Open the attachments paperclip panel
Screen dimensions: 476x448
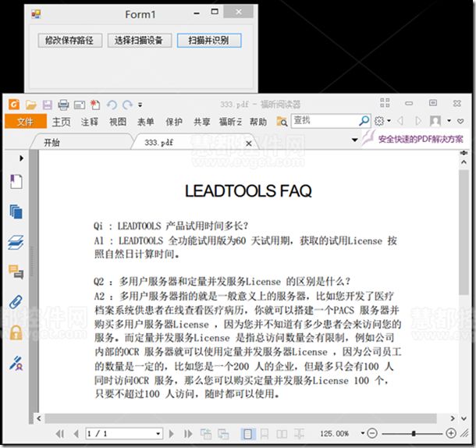pyautogui.click(x=16, y=302)
